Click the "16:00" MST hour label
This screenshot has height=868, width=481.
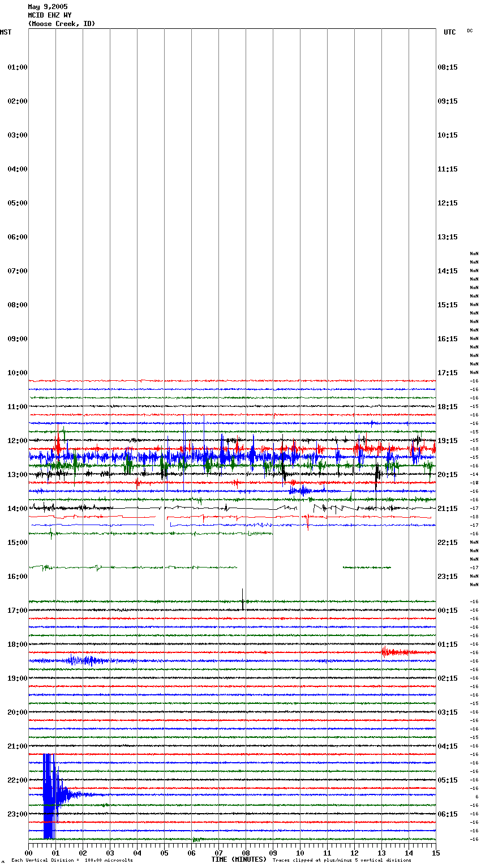click(17, 577)
